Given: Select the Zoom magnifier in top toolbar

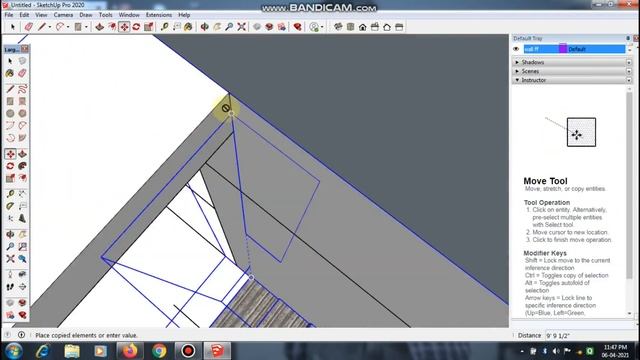Looking at the screenshot, I should pyautogui.click(x=229, y=27).
